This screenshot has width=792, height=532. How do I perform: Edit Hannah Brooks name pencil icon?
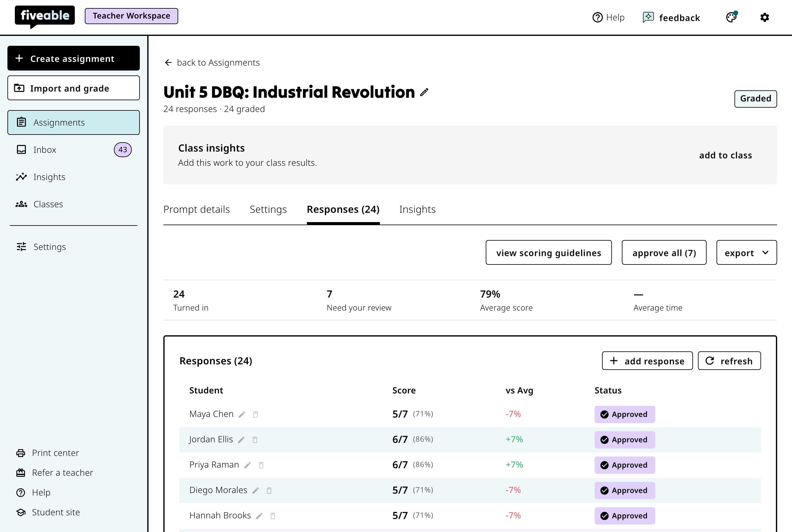tap(259, 516)
